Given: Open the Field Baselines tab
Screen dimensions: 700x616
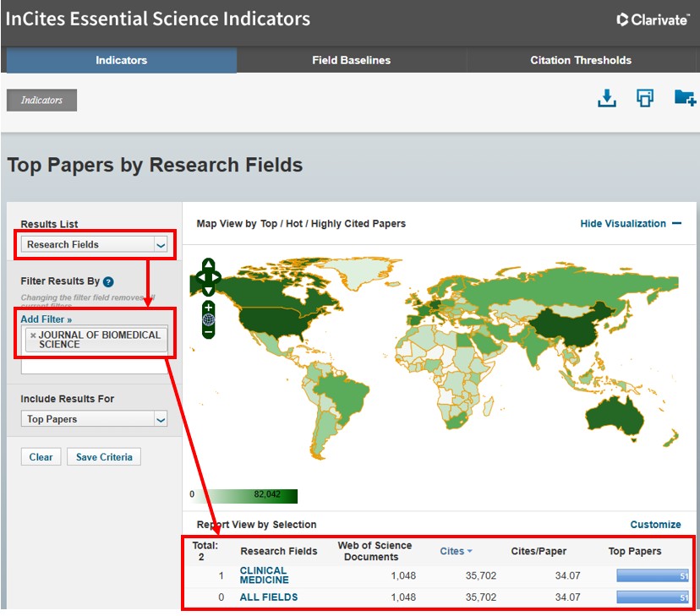Looking at the screenshot, I should pyautogui.click(x=352, y=60).
